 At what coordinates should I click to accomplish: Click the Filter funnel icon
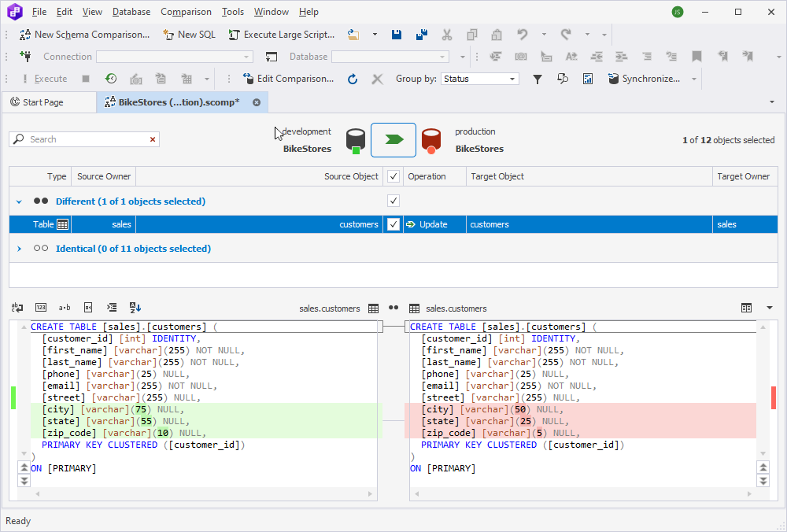pyautogui.click(x=538, y=79)
